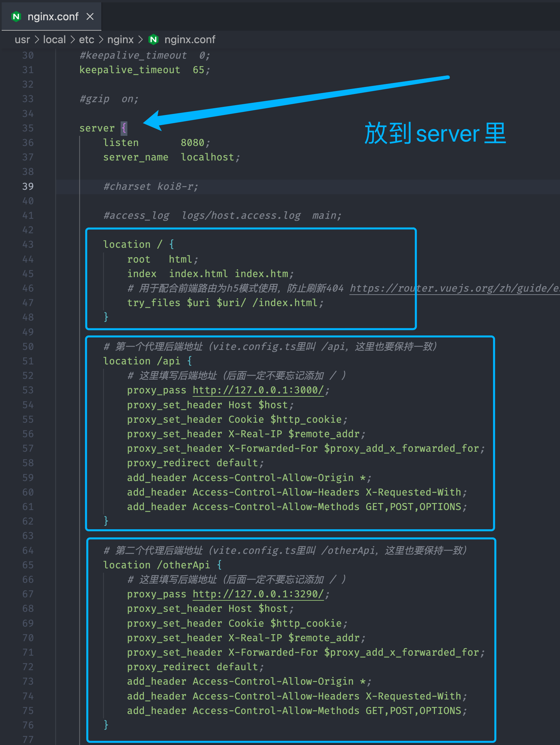Image resolution: width=560 pixels, height=745 pixels.
Task: Click 'X-Real-IP $remote_addr' on line 56
Action: (294, 434)
